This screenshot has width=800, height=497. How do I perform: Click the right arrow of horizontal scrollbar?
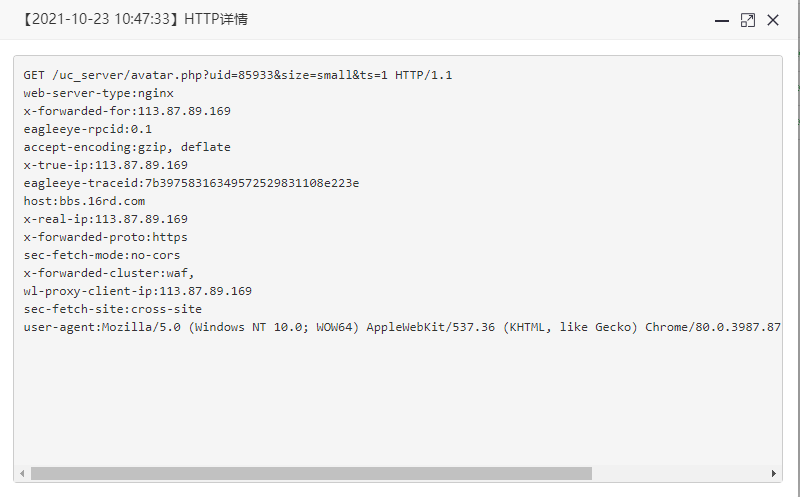point(773,474)
